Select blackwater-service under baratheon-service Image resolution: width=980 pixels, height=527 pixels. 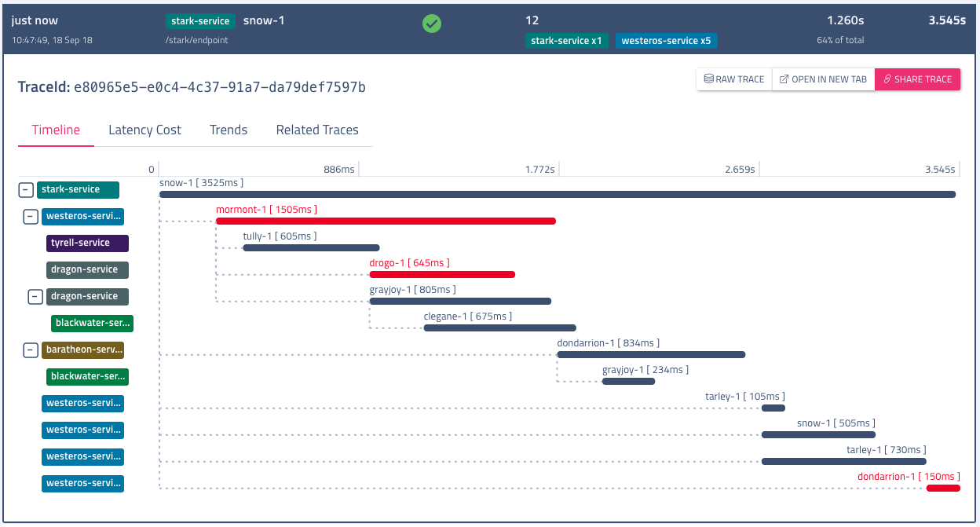pyautogui.click(x=87, y=376)
